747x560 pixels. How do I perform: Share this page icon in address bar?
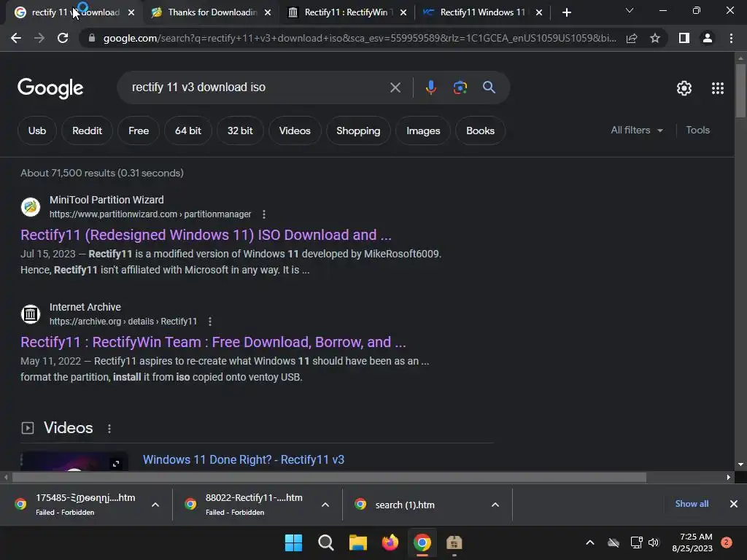[x=632, y=38]
